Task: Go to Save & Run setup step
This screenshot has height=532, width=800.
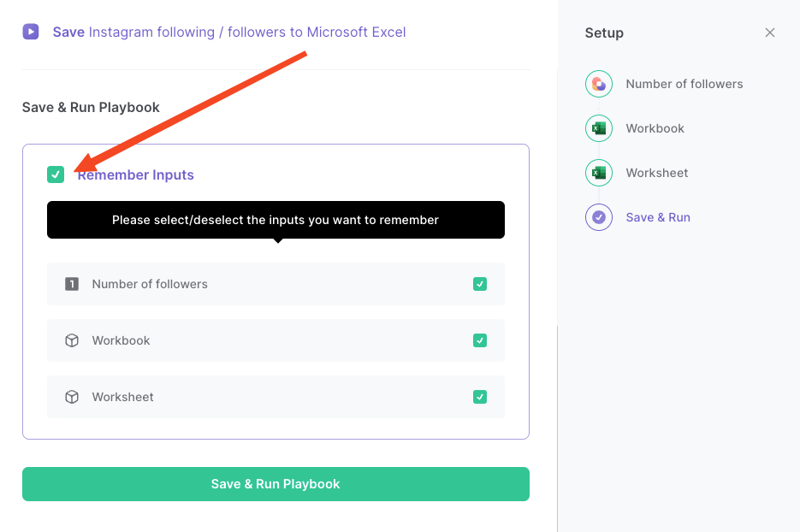Action: click(x=658, y=217)
